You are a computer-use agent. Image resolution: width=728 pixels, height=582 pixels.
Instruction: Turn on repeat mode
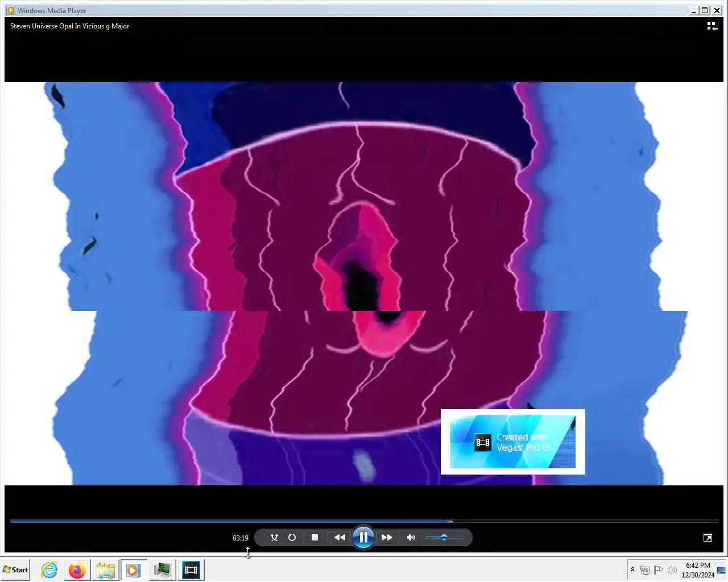[292, 537]
